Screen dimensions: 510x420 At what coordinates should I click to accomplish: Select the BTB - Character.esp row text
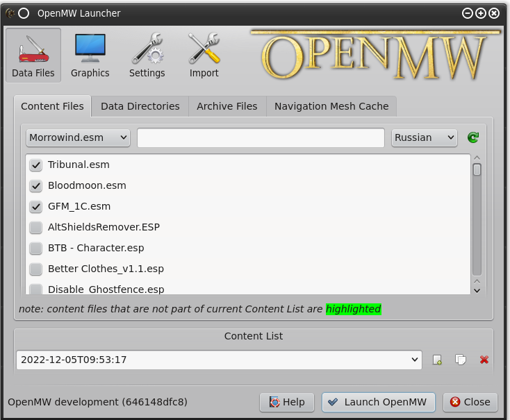click(x=96, y=248)
